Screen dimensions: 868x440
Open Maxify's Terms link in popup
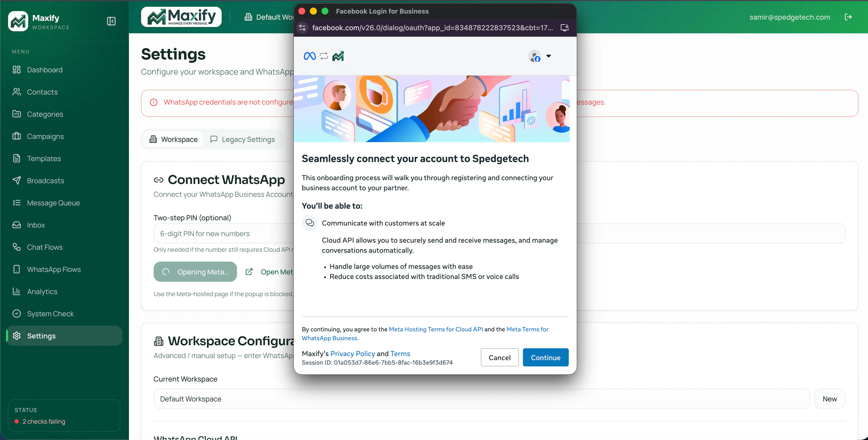point(400,353)
